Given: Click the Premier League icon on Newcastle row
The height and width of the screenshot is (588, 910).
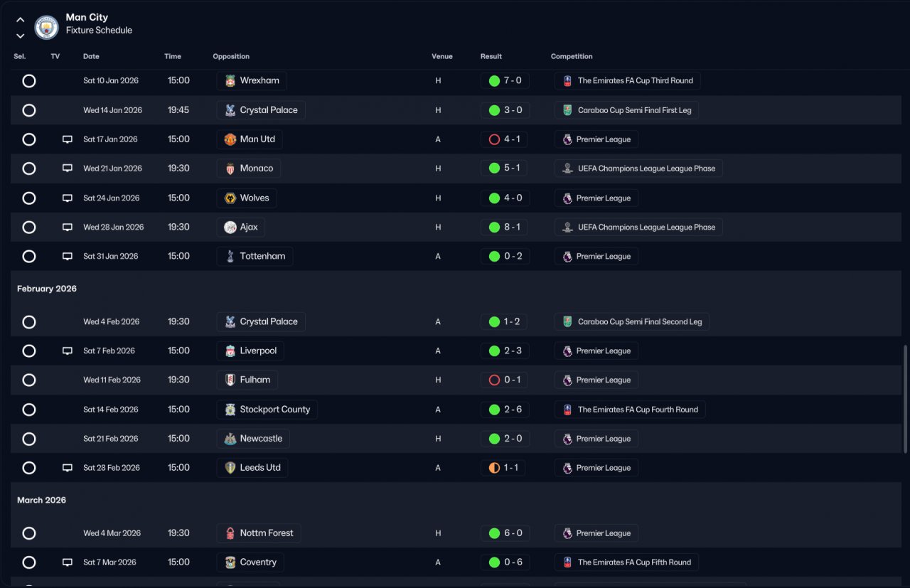Looking at the screenshot, I should [x=567, y=439].
